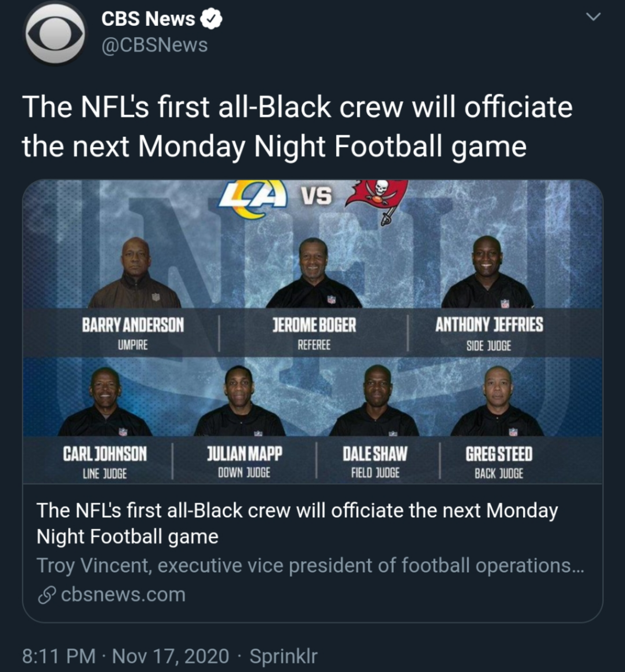Open the @CBSNews handle
This screenshot has width=625, height=672.
click(x=155, y=45)
